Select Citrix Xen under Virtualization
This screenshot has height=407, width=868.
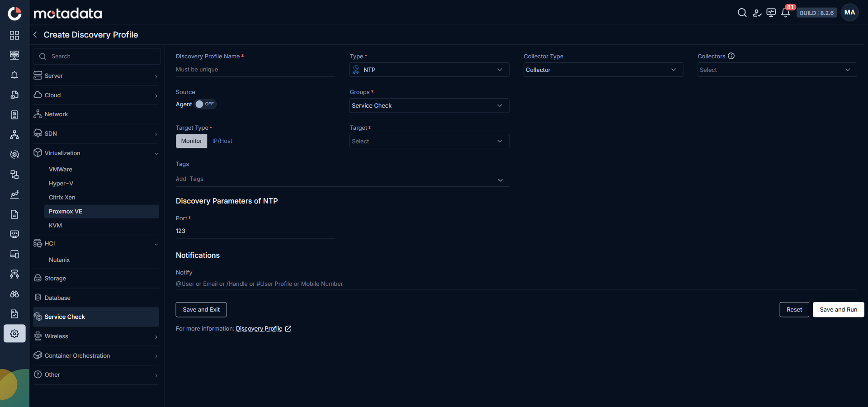pos(62,198)
